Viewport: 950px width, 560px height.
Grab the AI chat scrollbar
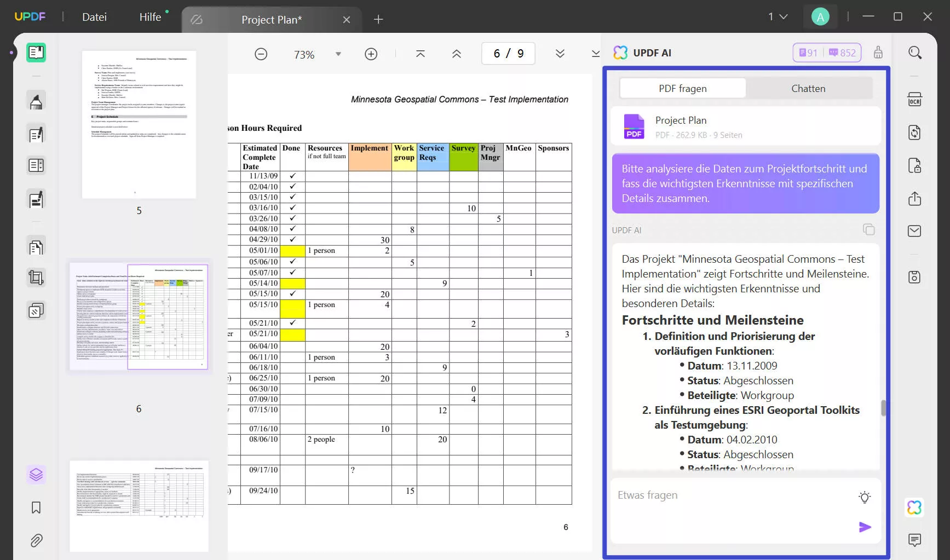pyautogui.click(x=883, y=408)
